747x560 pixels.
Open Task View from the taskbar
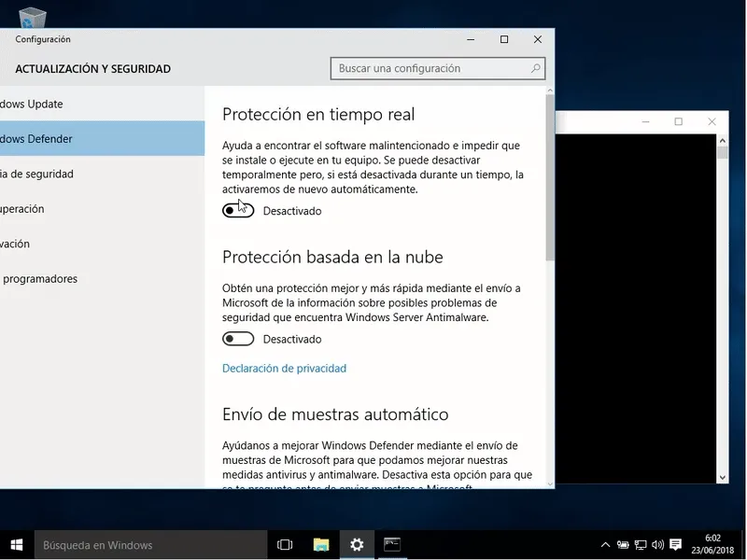[285, 545]
